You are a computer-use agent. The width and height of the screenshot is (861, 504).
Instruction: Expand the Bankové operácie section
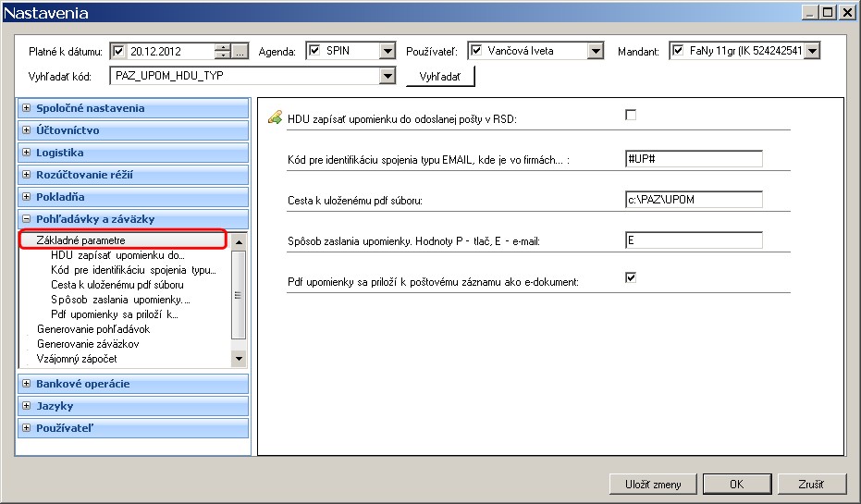(x=26, y=384)
